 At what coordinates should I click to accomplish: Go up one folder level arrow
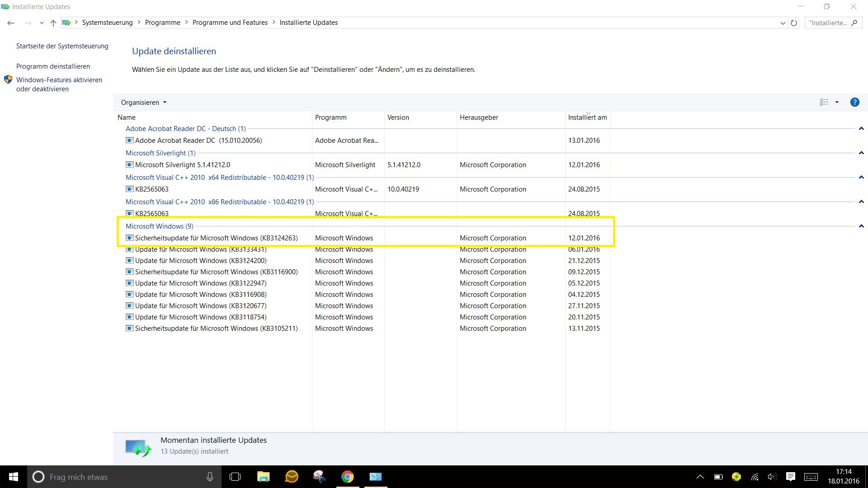point(53,23)
